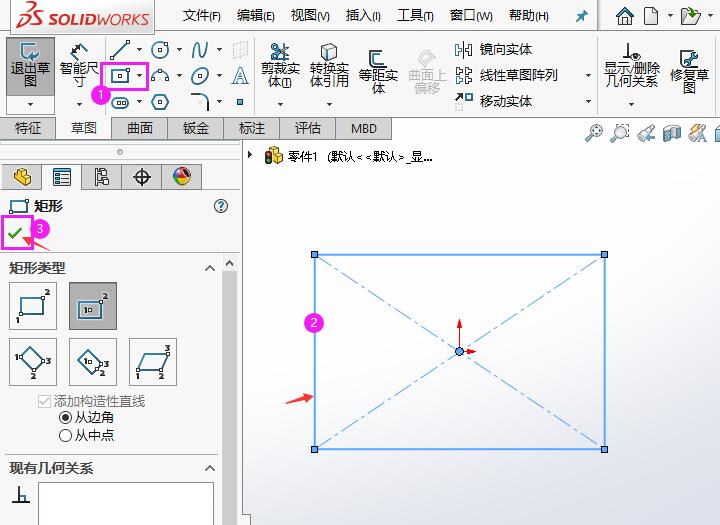This screenshot has height=525, width=720.
Task: Choose Center Rectangle type in panel
Action: (x=93, y=306)
